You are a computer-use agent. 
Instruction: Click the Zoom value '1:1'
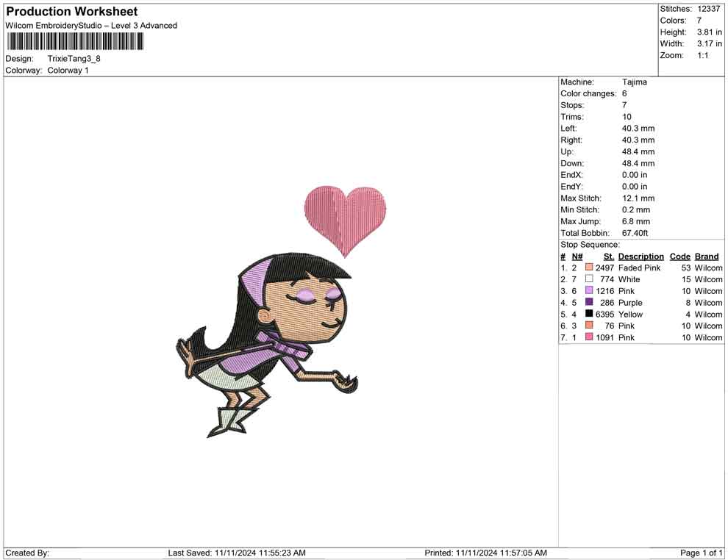[702, 55]
